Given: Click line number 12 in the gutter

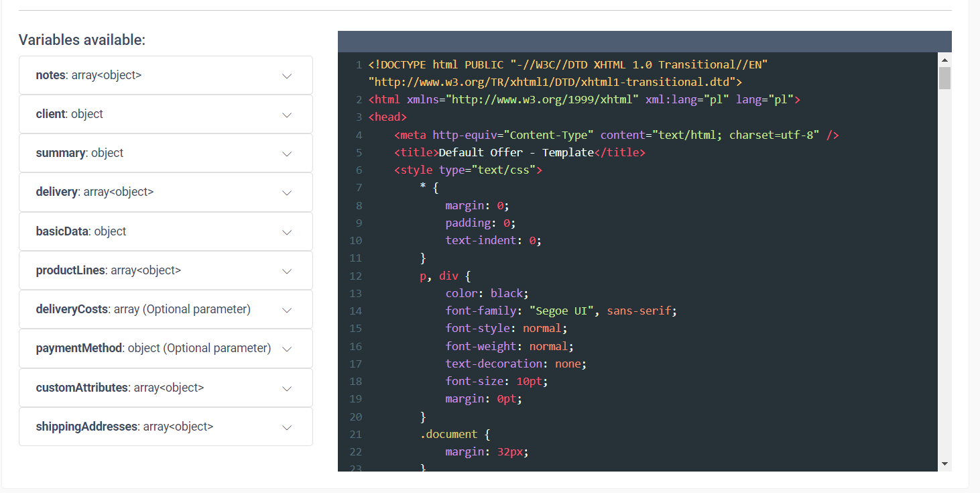Looking at the screenshot, I should [356, 276].
